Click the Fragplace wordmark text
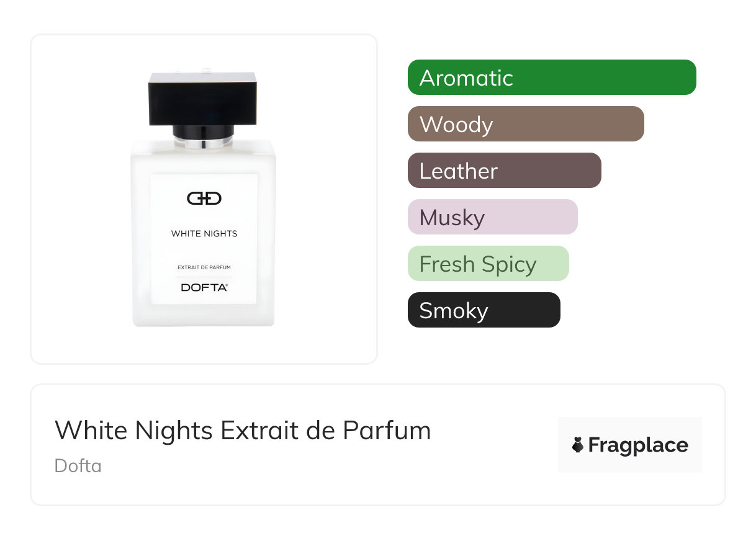 [x=638, y=445]
